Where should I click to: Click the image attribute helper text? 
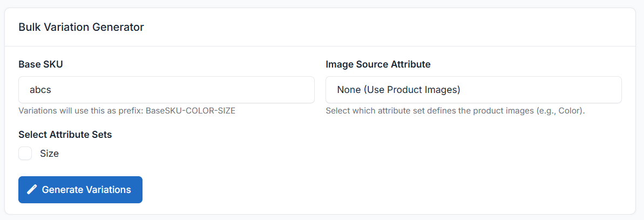[x=455, y=111]
